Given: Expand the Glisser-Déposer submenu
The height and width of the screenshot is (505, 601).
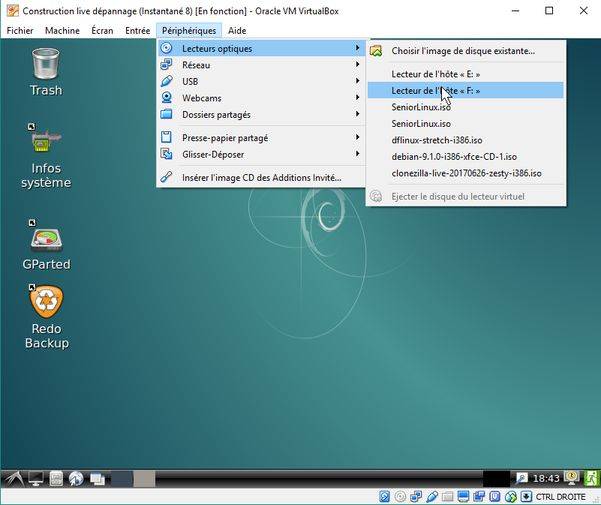Looking at the screenshot, I should (261, 154).
